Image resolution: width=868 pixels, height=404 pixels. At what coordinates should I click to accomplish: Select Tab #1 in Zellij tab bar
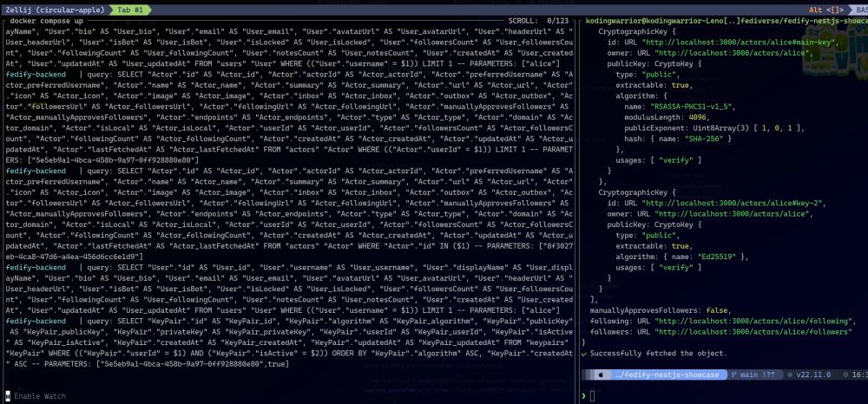click(x=130, y=10)
